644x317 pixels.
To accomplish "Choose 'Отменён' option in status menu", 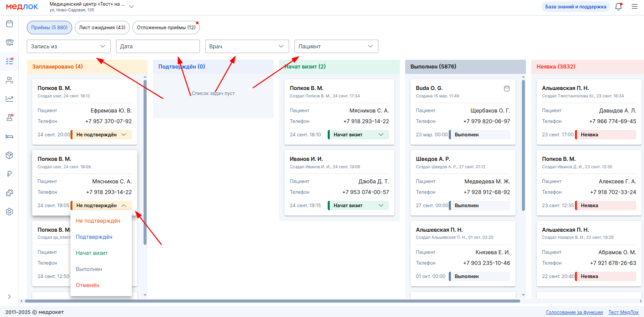I will click(88, 285).
